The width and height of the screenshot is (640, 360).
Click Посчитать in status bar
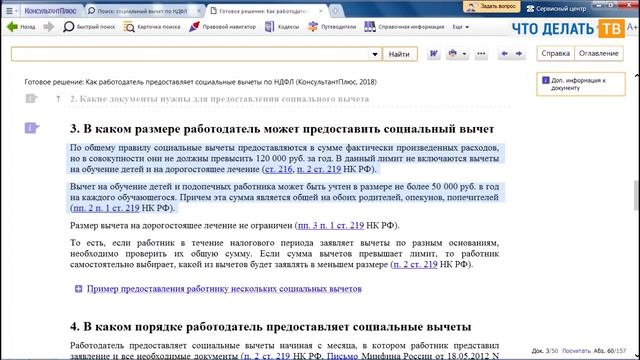[576, 351]
